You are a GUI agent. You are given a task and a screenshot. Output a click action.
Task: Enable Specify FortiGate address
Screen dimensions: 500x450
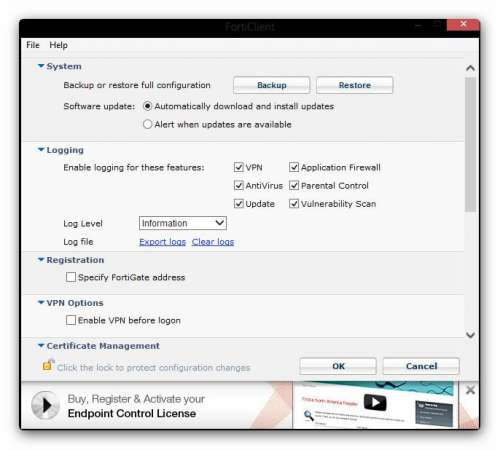[x=71, y=277]
